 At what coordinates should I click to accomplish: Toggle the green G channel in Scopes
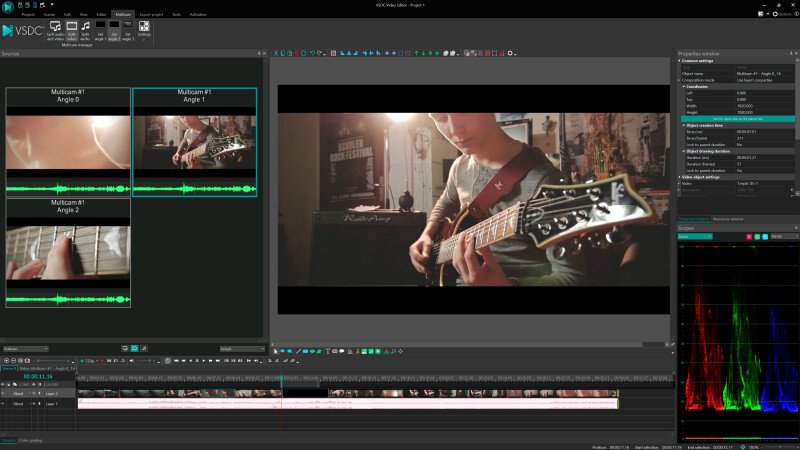point(757,237)
